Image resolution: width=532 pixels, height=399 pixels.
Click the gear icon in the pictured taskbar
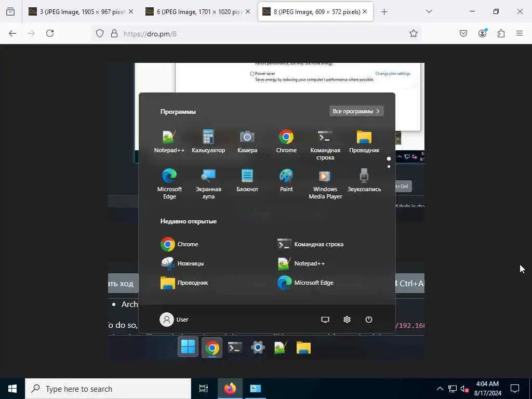point(258,348)
